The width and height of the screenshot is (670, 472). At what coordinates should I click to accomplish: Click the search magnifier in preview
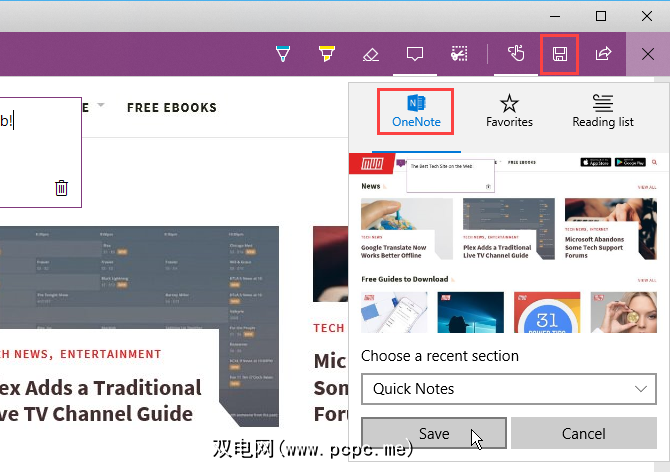pos(654,162)
